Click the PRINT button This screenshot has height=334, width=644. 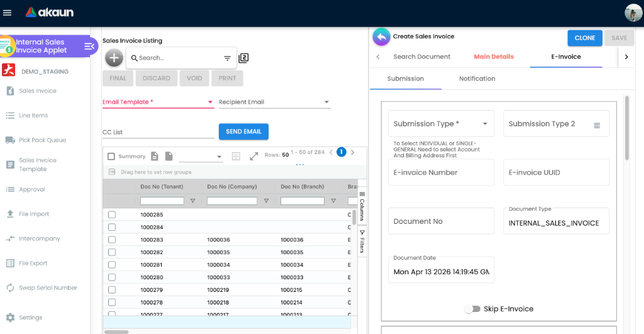227,78
